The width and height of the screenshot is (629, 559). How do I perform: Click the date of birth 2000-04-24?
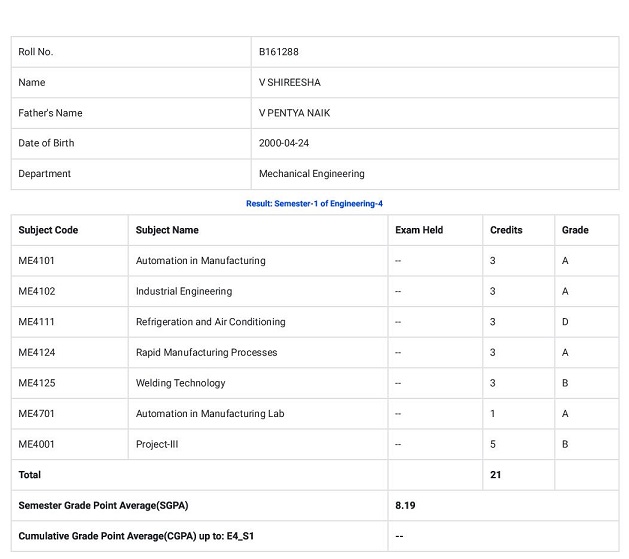point(284,143)
